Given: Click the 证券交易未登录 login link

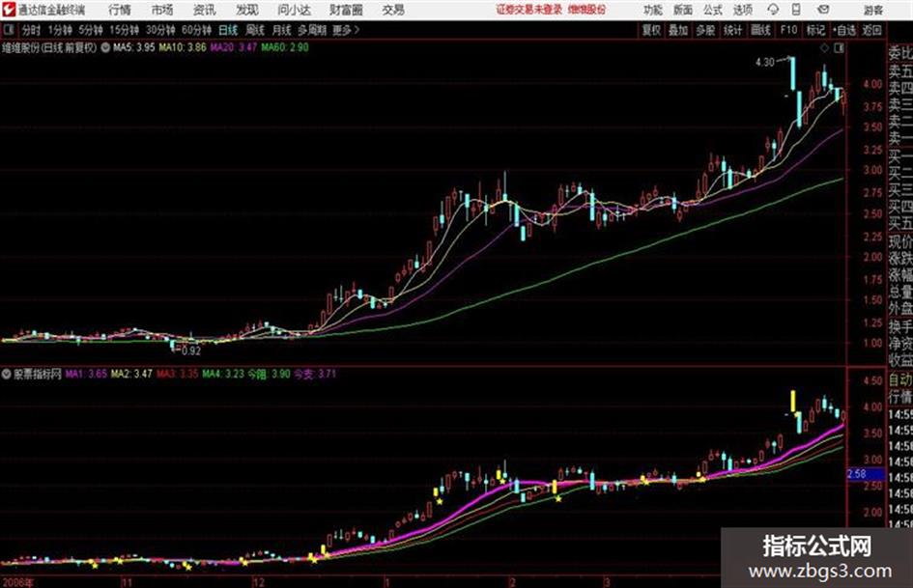Looking at the screenshot, I should click(529, 10).
